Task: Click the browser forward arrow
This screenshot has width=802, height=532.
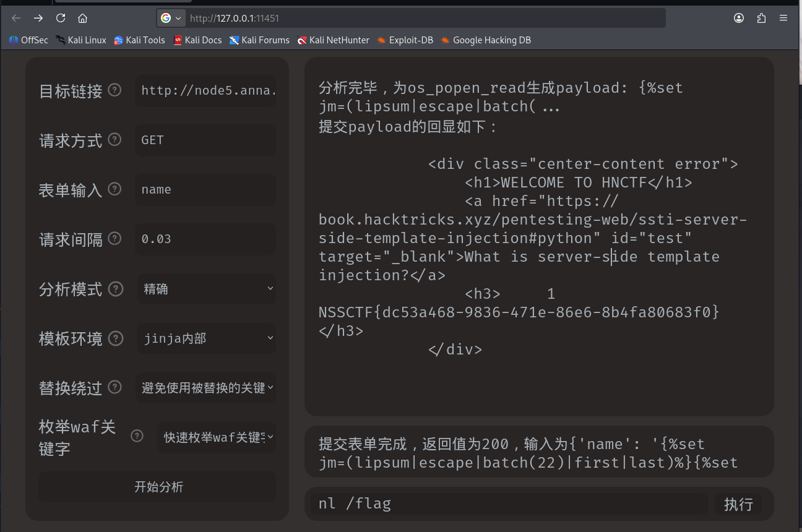Action: 38,18
